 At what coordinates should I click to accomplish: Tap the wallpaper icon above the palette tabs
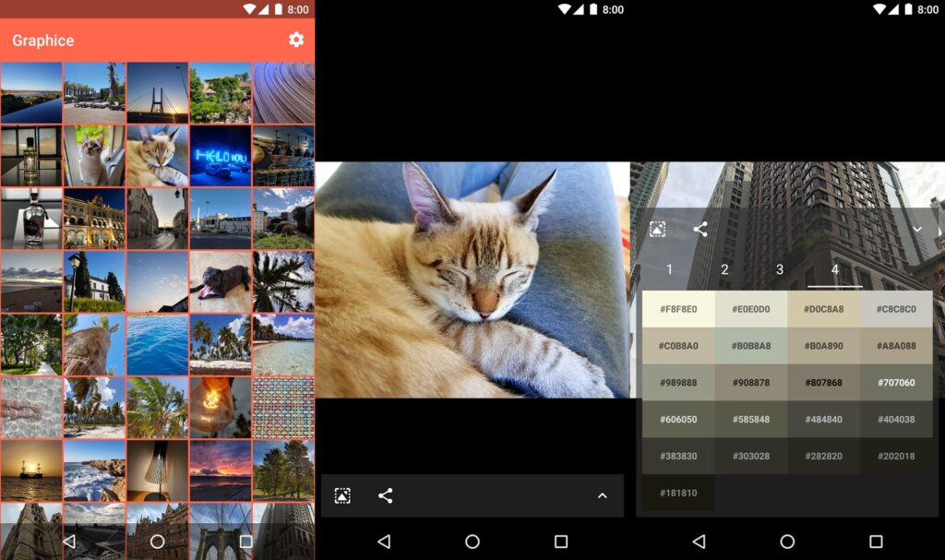point(657,229)
